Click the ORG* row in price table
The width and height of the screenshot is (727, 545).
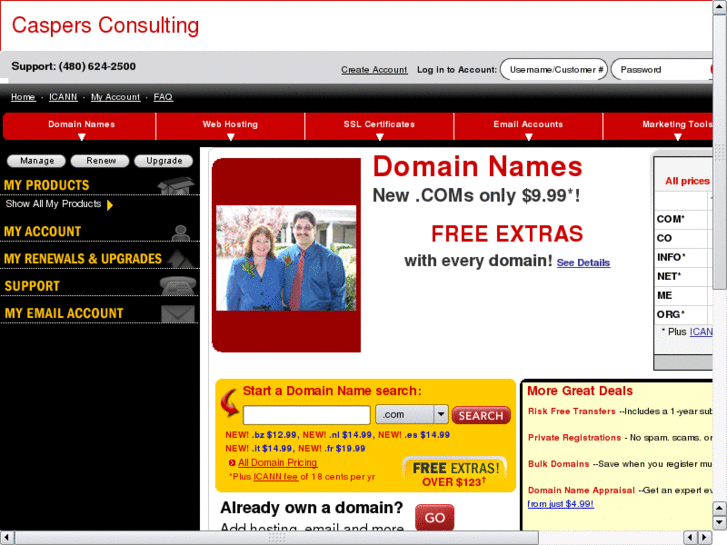(683, 314)
